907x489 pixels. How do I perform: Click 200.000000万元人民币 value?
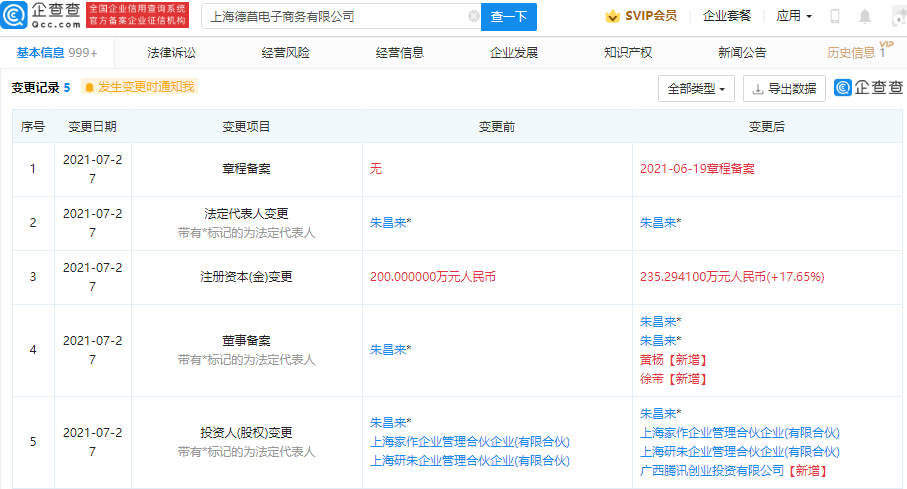433,277
